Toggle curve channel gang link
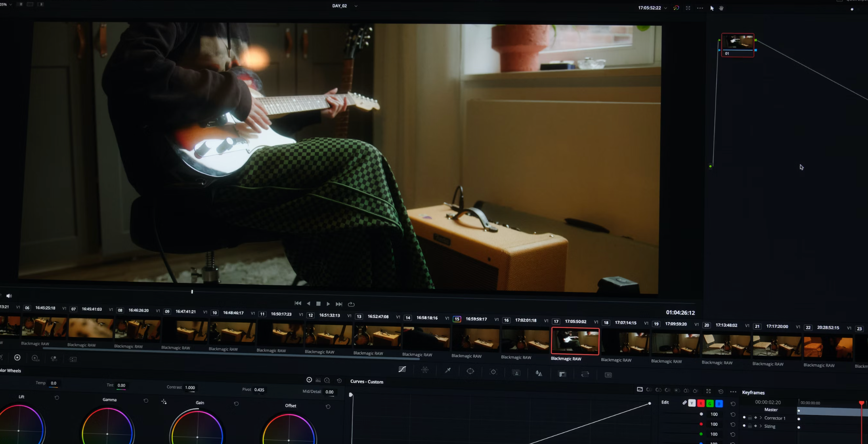The width and height of the screenshot is (868, 444). pos(684,403)
